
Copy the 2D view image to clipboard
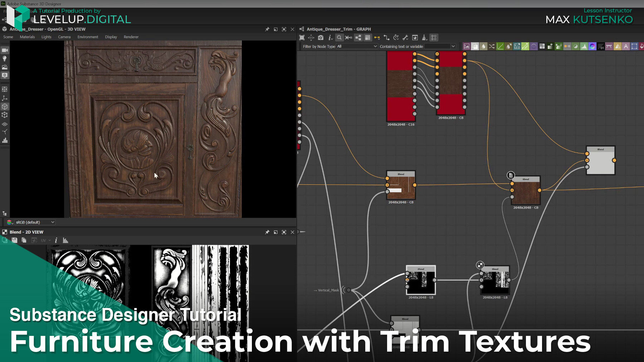[x=24, y=240]
